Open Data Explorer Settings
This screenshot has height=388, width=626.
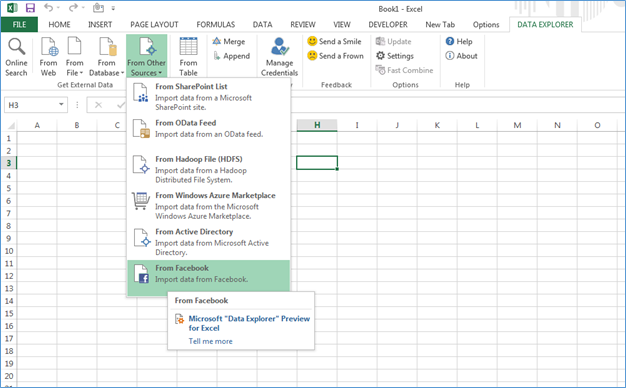coord(394,55)
